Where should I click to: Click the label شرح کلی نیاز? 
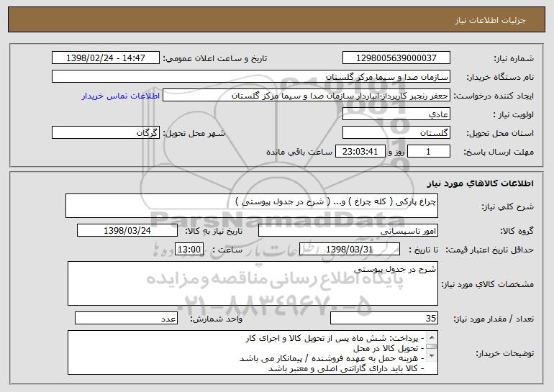pos(508,206)
